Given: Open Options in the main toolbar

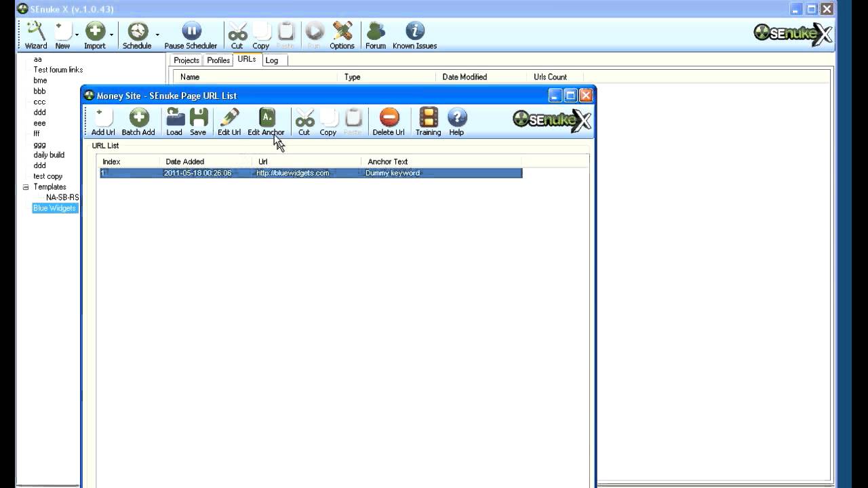Looking at the screenshot, I should (x=342, y=35).
